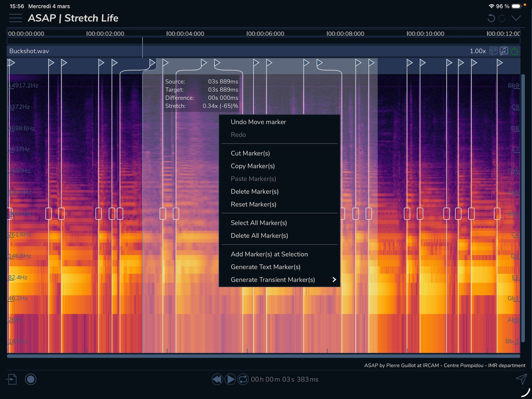This screenshot has height=399, width=532.
Task: Click the share send arrow icon
Action: pos(521,379)
